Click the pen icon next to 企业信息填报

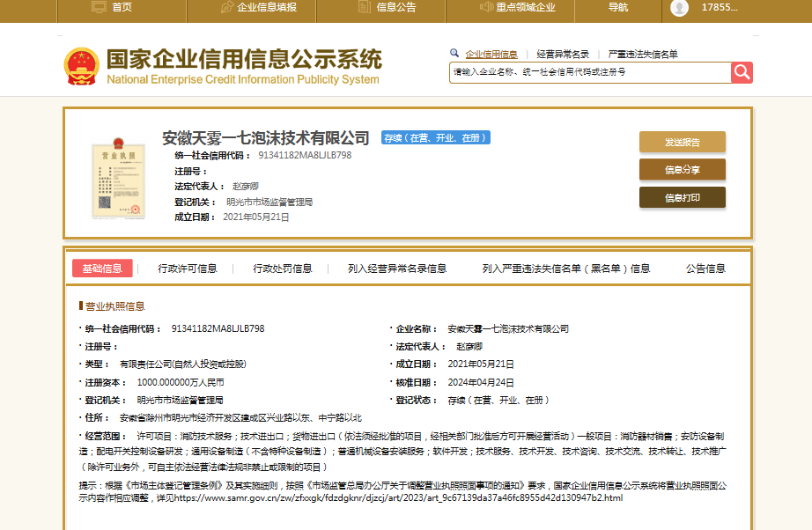pos(227,7)
